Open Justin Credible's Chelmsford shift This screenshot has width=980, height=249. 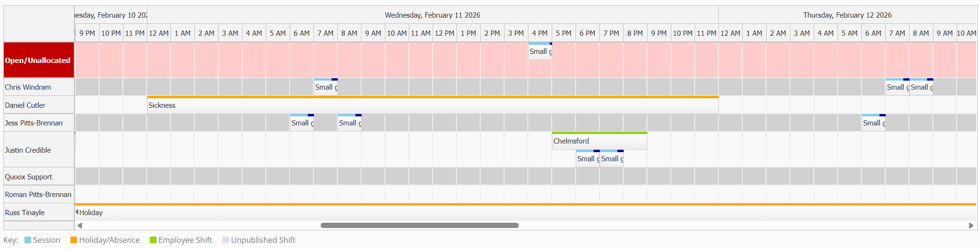pos(599,141)
